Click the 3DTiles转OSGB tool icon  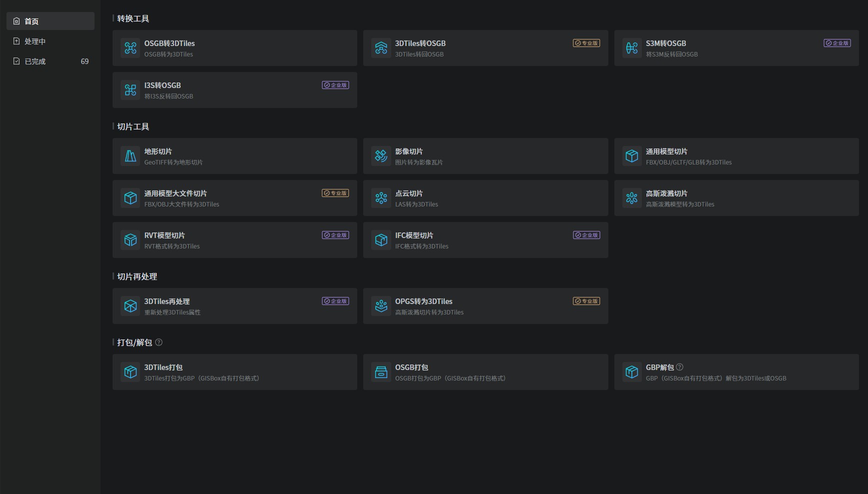tap(381, 48)
